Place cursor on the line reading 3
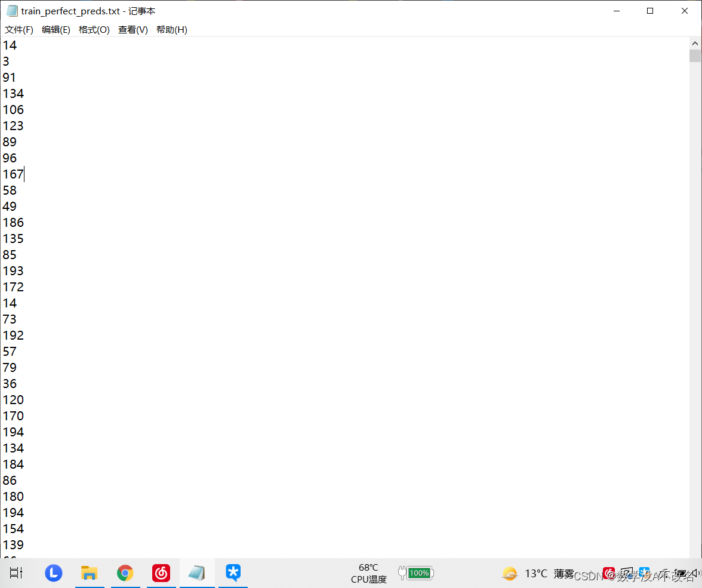Screen dimensions: 702x588 click(6, 61)
